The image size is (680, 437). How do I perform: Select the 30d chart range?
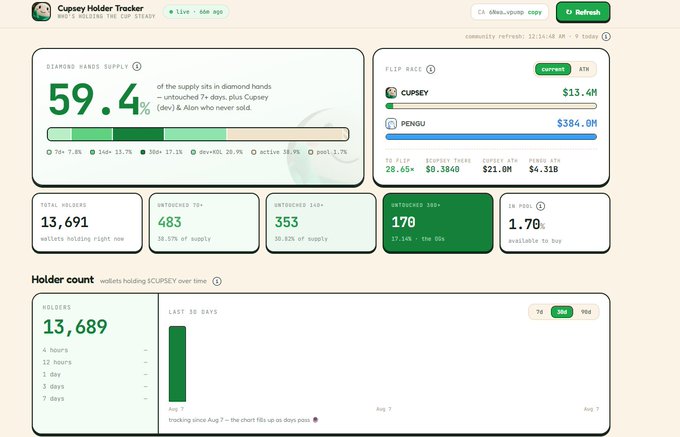click(562, 312)
